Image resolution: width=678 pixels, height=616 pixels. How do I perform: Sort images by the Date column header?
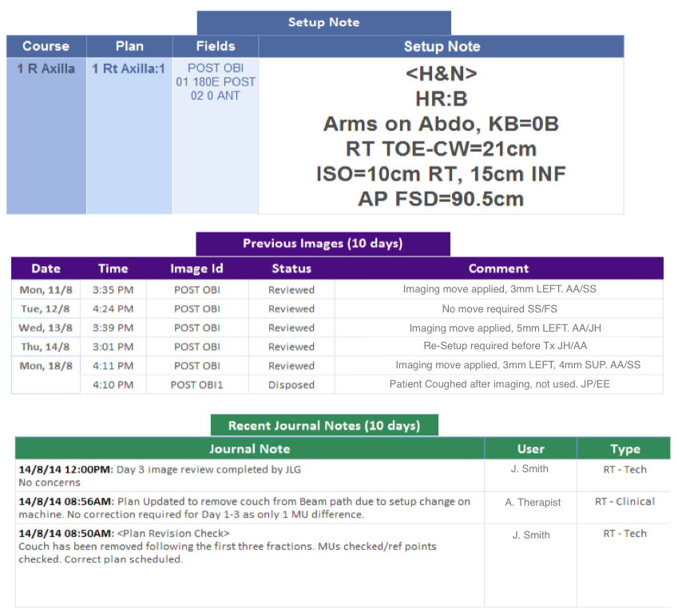pos(46,268)
